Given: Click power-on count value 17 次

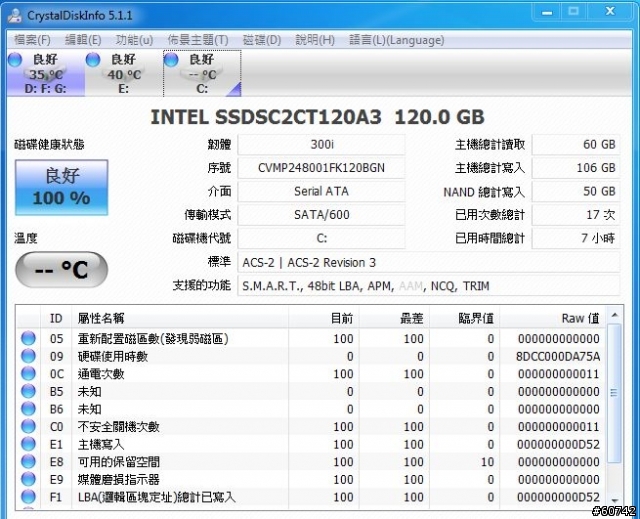Looking at the screenshot, I should tap(576, 215).
